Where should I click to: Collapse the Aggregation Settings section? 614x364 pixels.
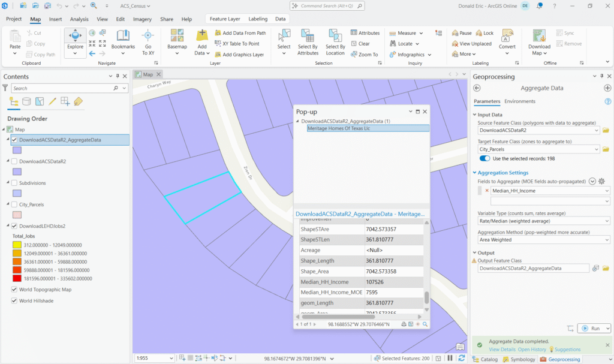[474, 173]
